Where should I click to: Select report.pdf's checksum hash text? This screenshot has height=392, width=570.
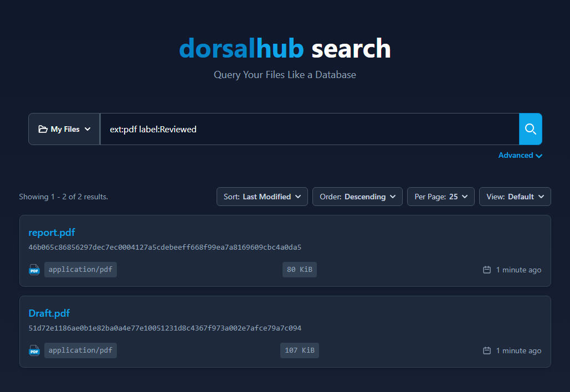tap(165, 247)
